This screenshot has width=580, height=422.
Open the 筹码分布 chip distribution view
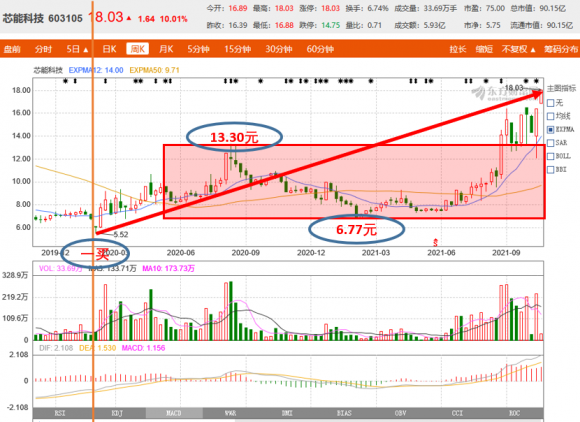(x=561, y=49)
